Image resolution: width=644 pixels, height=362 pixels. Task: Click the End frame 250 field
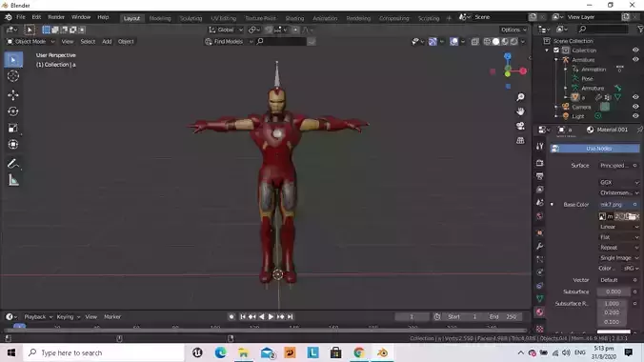coord(502,317)
